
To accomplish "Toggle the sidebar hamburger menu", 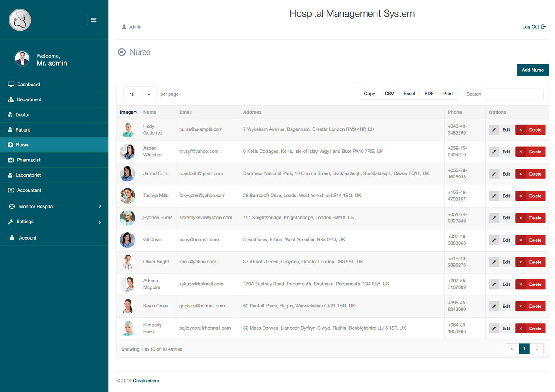I will pyautogui.click(x=93, y=20).
